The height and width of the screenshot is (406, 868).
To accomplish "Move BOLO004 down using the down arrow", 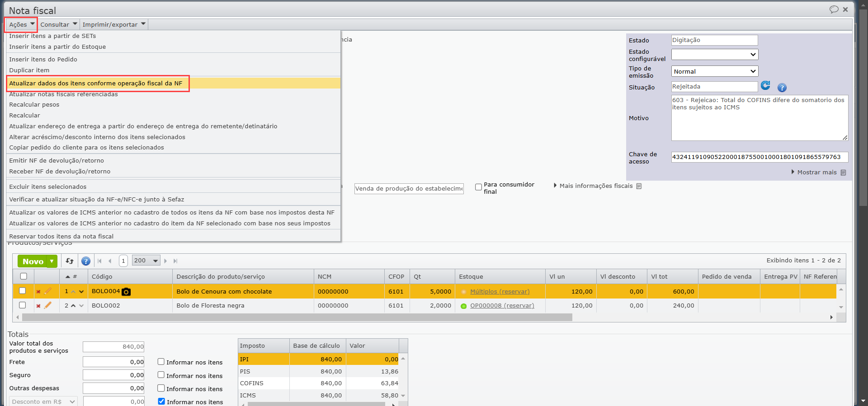I will [x=81, y=292].
